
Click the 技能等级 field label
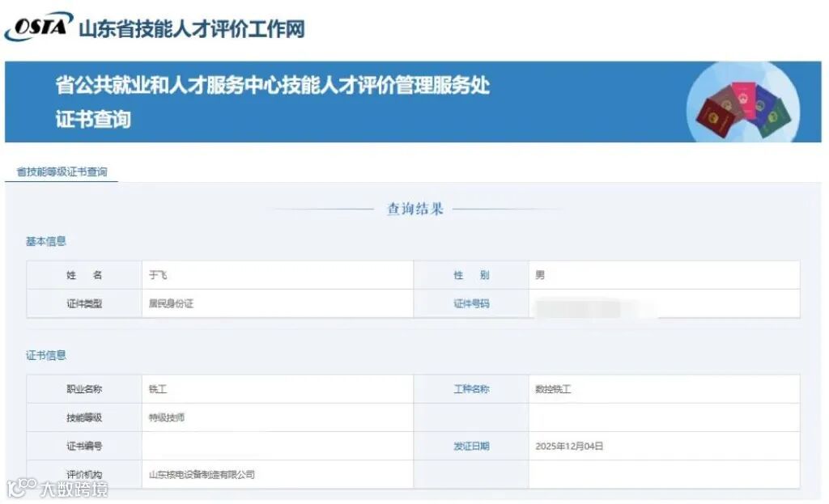[84, 417]
